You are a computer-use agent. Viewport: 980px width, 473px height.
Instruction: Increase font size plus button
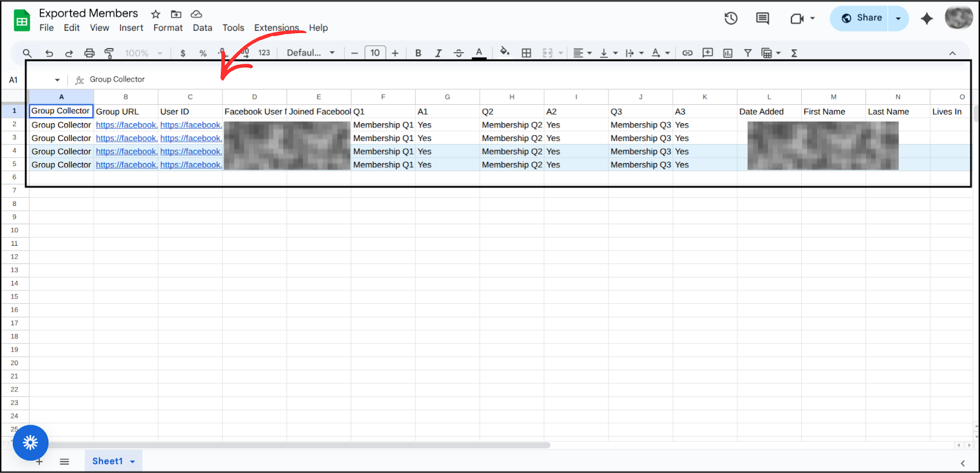(395, 53)
